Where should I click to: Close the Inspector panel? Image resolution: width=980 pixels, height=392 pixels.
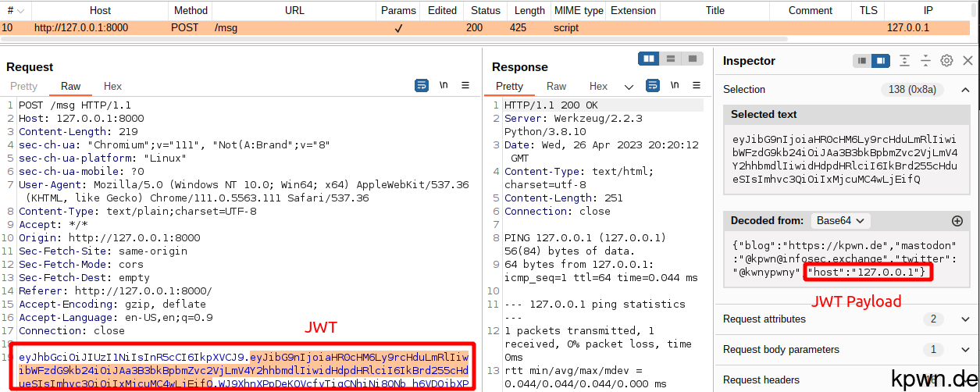tap(968, 61)
